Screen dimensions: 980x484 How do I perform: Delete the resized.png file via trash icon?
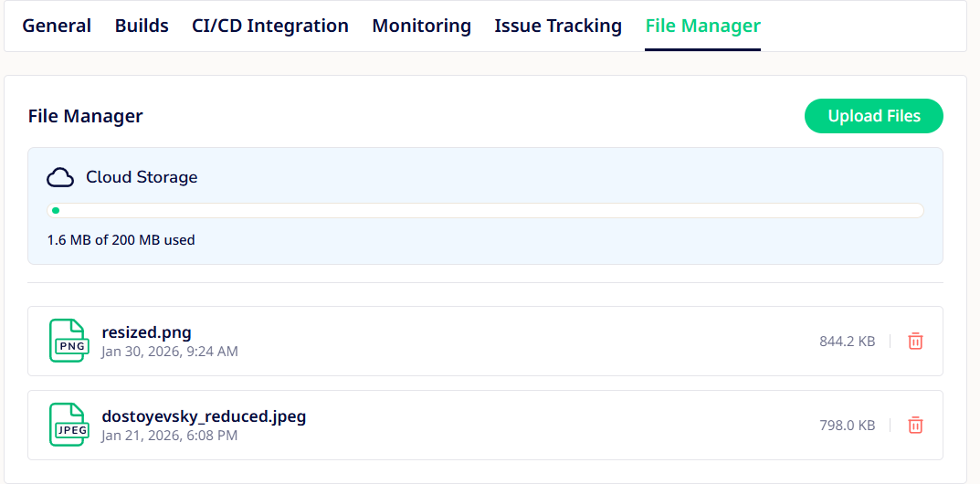pos(915,342)
